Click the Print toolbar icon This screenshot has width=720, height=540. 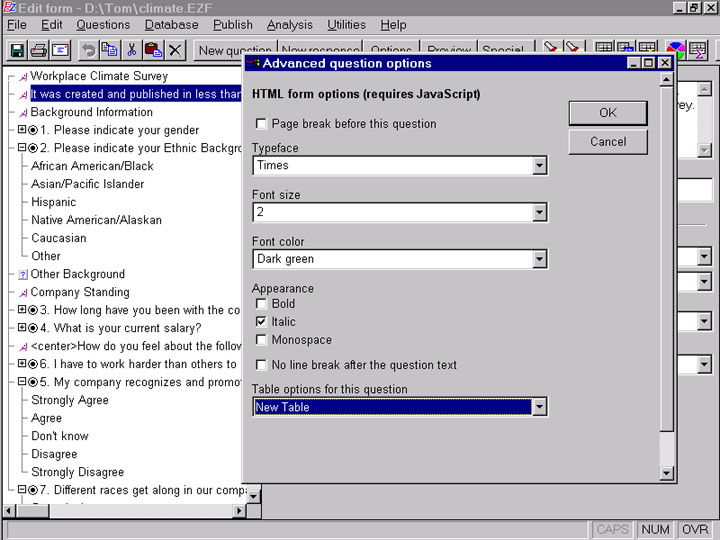click(x=39, y=50)
